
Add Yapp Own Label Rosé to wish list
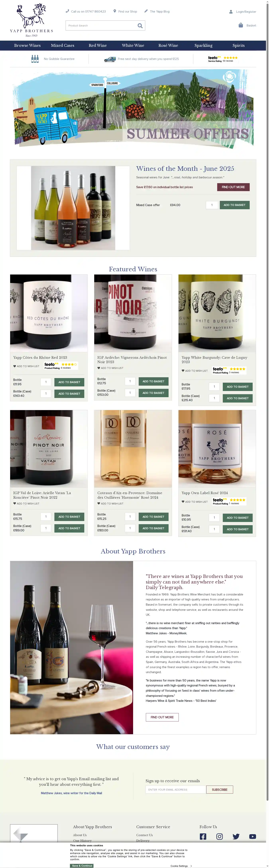tap(194, 502)
